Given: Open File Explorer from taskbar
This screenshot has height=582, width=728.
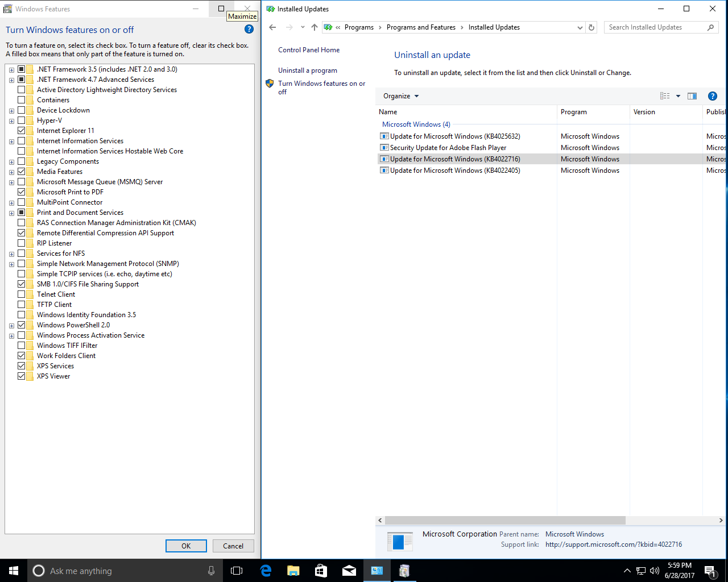Looking at the screenshot, I should (x=293, y=571).
